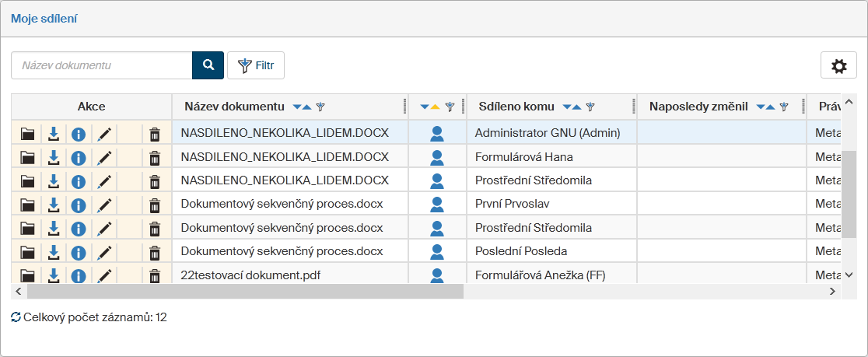Click the magnifier search button
The image size is (868, 357).
click(208, 65)
